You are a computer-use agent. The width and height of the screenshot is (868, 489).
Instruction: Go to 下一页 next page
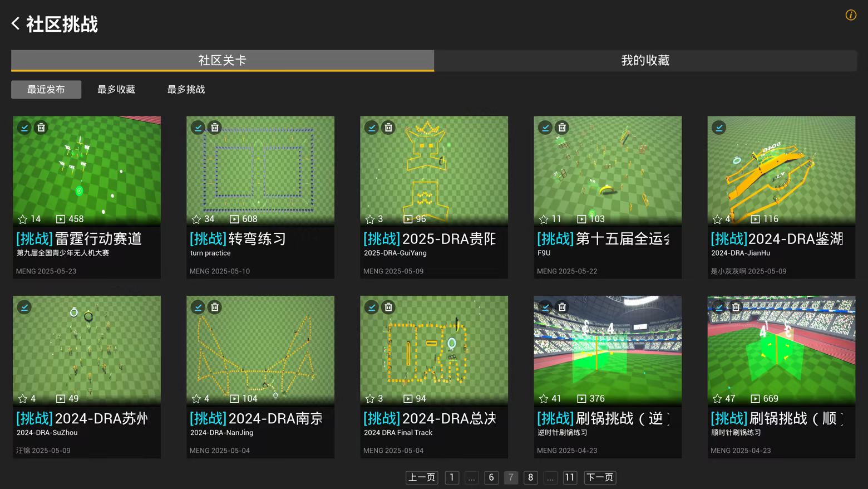coord(600,477)
